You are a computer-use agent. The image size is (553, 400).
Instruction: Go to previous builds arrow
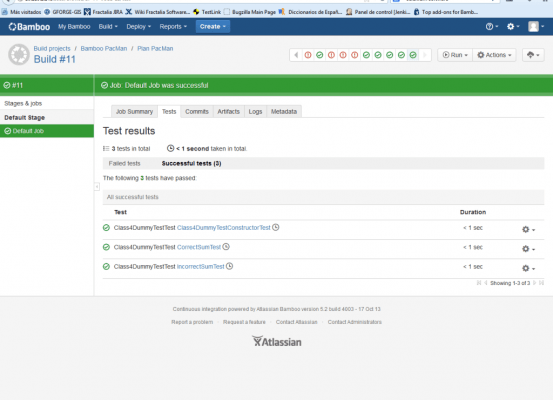coord(296,55)
